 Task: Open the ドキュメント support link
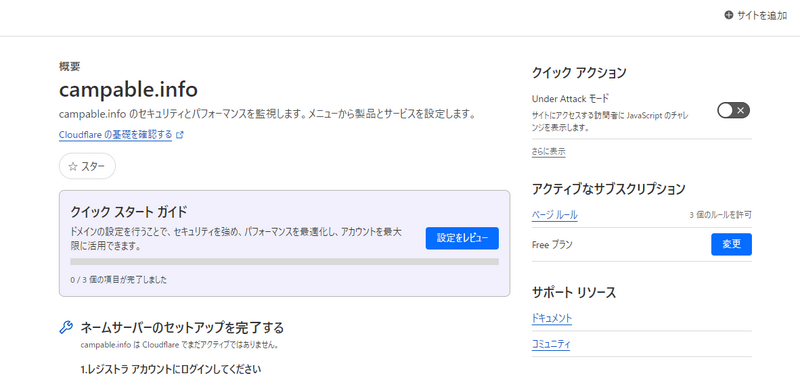tap(552, 318)
